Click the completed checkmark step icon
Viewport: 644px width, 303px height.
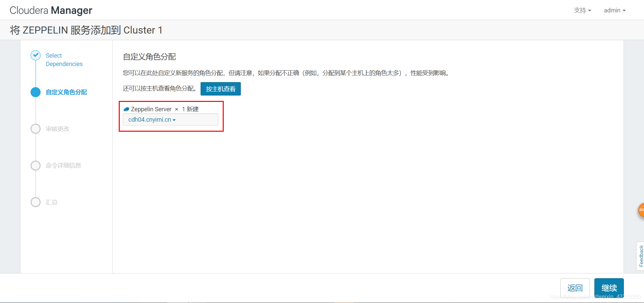[36, 55]
